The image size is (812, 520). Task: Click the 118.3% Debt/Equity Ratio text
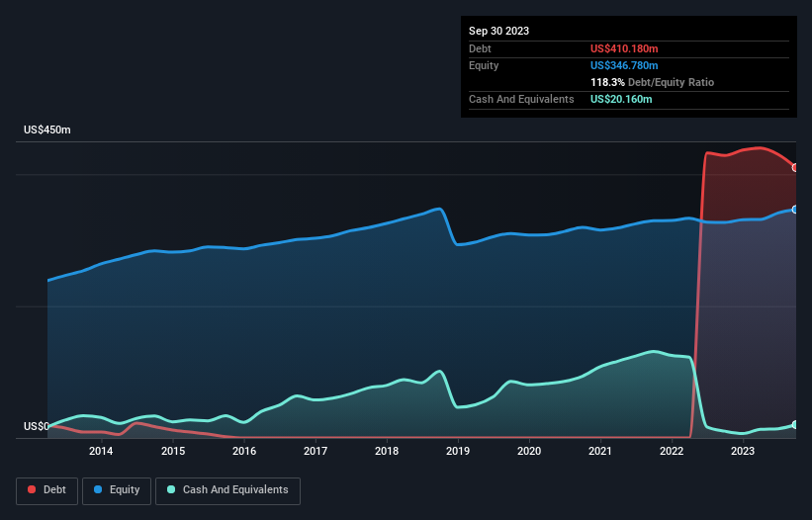coord(652,82)
